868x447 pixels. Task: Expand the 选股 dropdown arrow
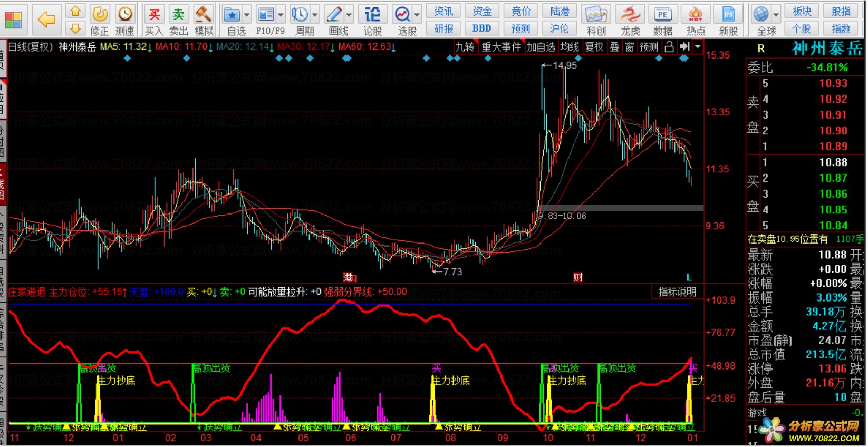(x=417, y=15)
